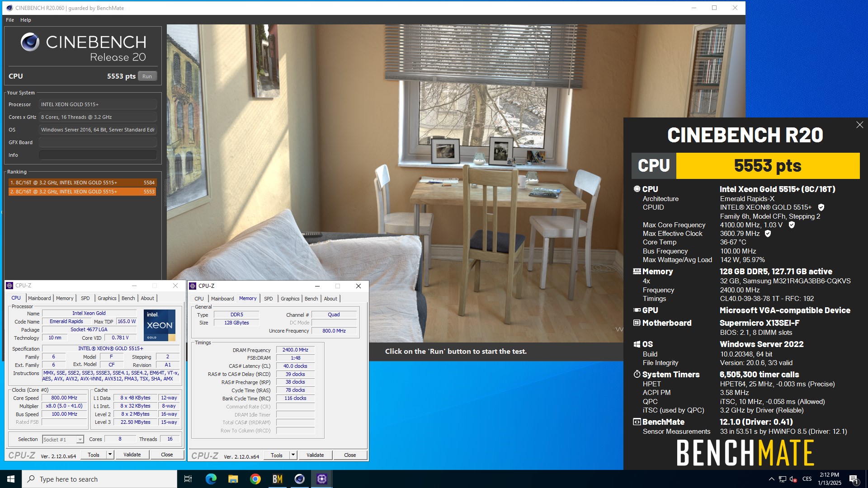The height and width of the screenshot is (488, 868).
Task: Open the File menu in Cinebench
Action: click(x=10, y=20)
